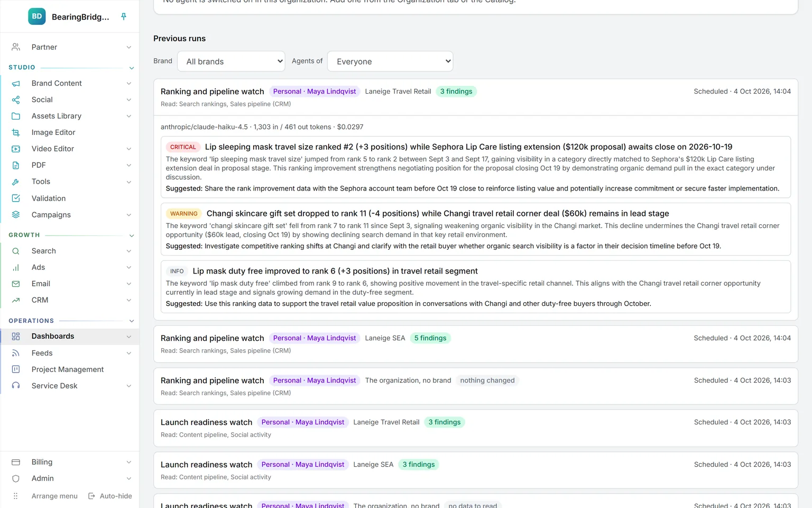
Task: Open the Laneige Travel Retail Launch readiness watch run
Action: [475, 428]
